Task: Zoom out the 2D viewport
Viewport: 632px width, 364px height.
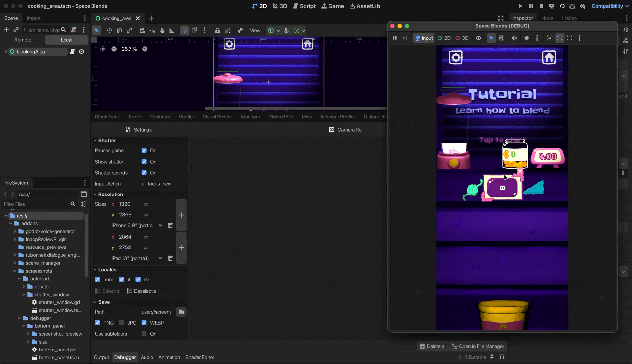Action: tap(114, 49)
